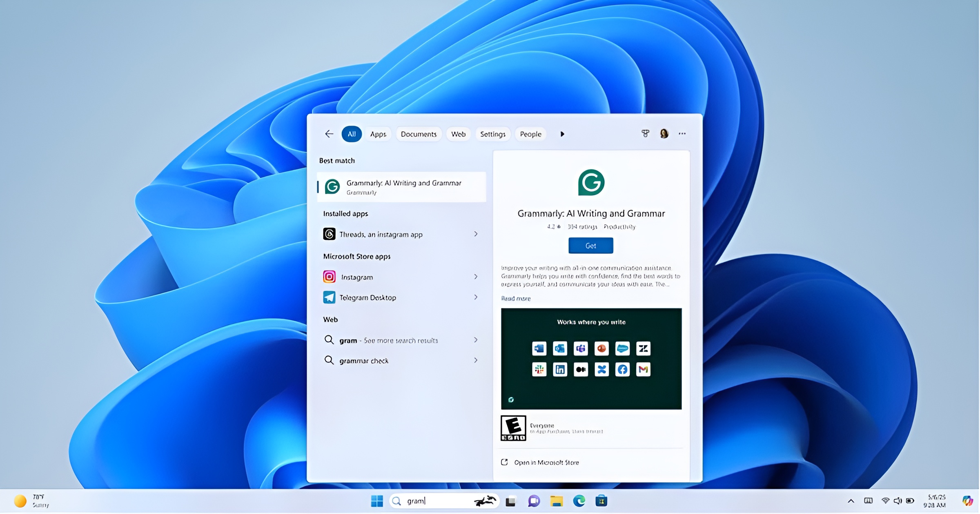Viewport: 980px width, 514px height.
Task: Open the three-dot options menu
Action: tap(682, 133)
